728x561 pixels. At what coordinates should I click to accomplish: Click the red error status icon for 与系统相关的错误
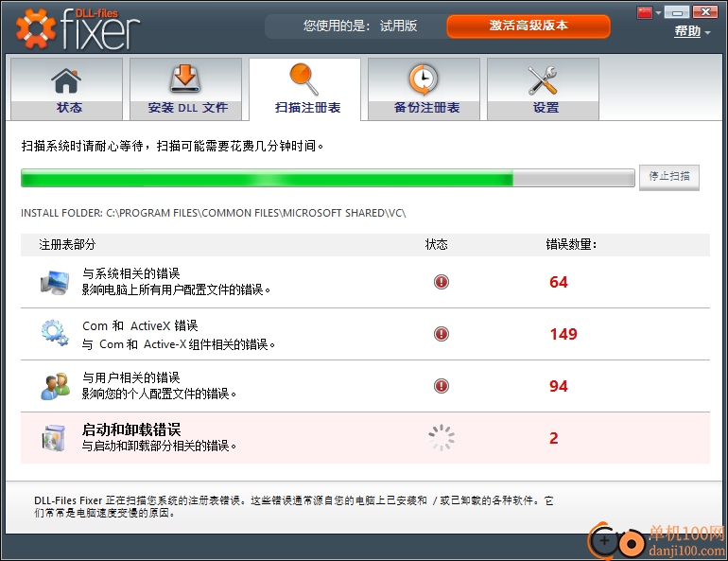pos(442,282)
